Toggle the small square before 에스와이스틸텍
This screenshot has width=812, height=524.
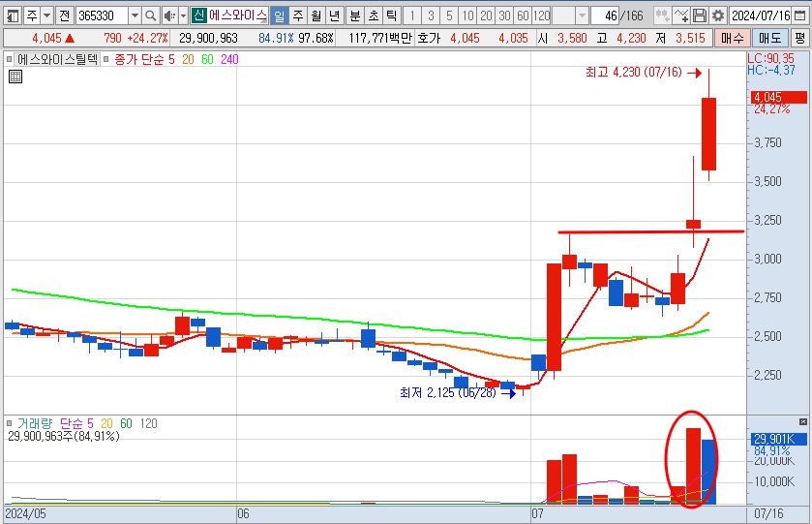tap(9, 60)
